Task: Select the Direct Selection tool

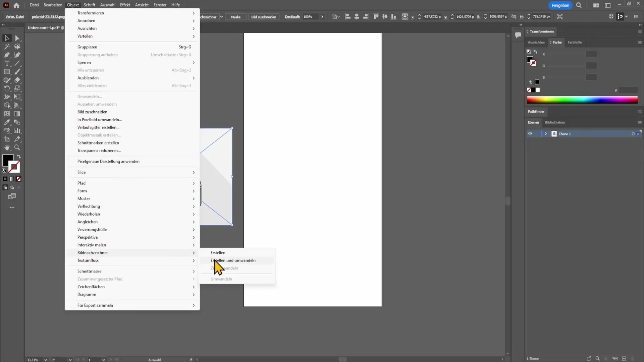Action: coord(17,38)
